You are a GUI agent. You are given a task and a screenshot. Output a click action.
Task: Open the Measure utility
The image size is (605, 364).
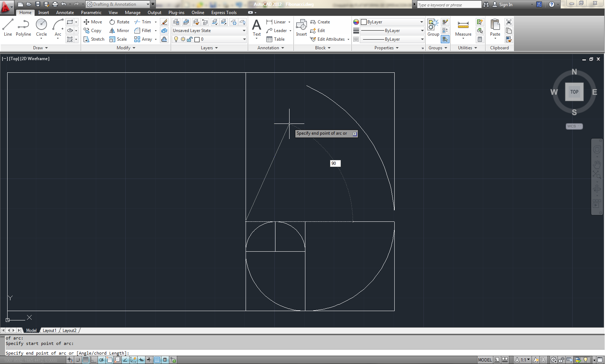tap(463, 28)
